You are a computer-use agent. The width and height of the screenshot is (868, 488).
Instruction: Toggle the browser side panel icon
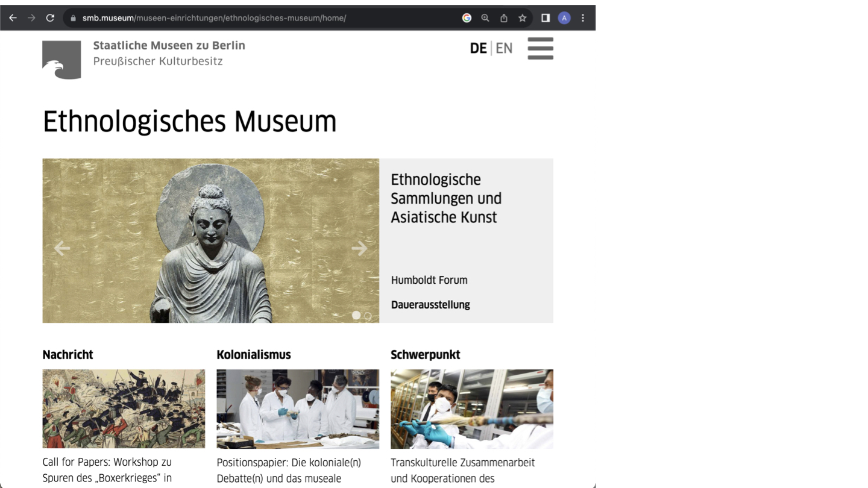(x=546, y=18)
